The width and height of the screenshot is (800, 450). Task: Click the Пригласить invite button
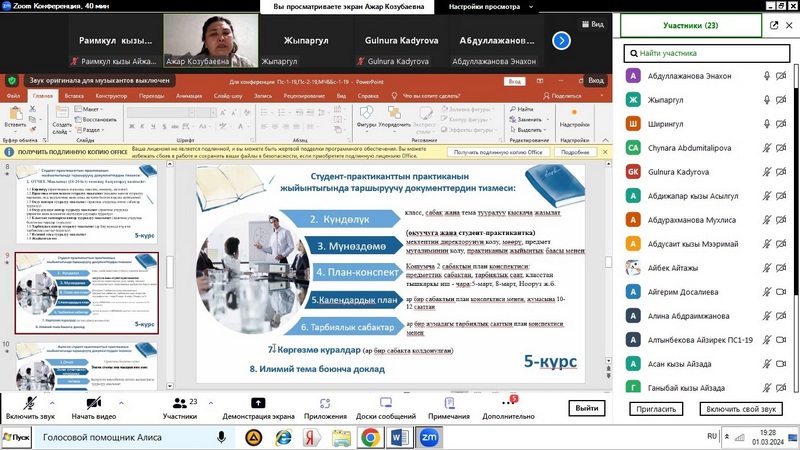coord(657,409)
